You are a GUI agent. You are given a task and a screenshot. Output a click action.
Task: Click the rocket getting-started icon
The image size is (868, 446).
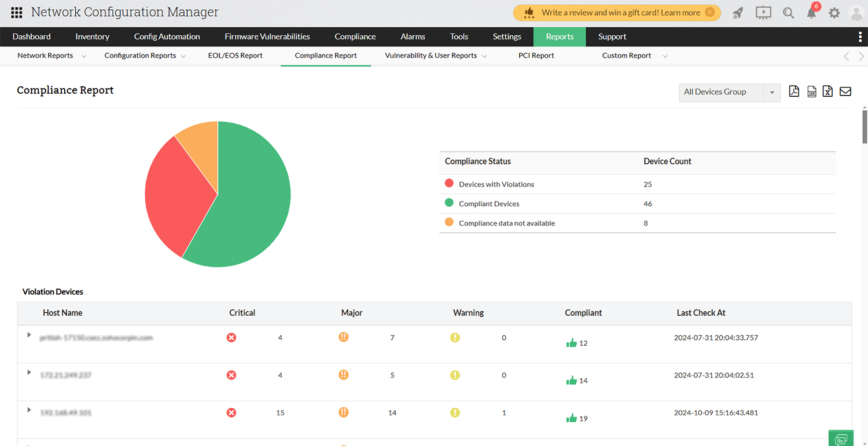[x=738, y=12]
